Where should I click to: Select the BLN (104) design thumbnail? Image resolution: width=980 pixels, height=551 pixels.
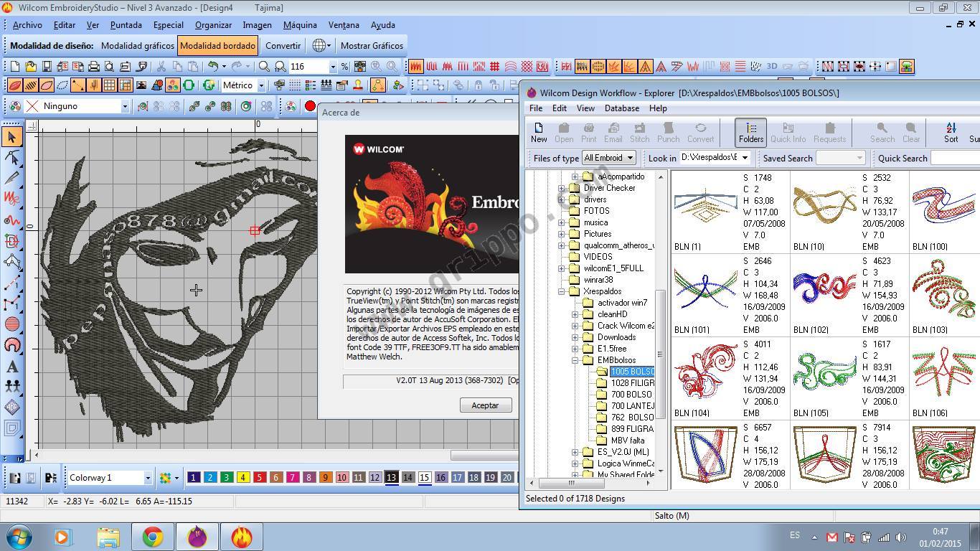tap(706, 373)
